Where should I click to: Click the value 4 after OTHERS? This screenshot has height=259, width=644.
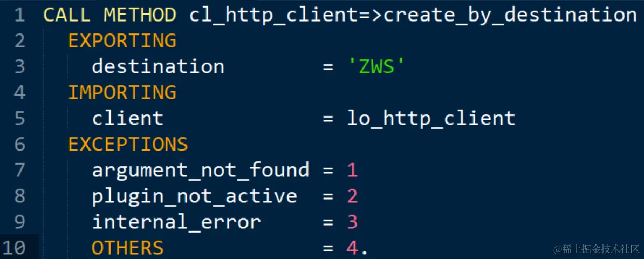pyautogui.click(x=352, y=248)
